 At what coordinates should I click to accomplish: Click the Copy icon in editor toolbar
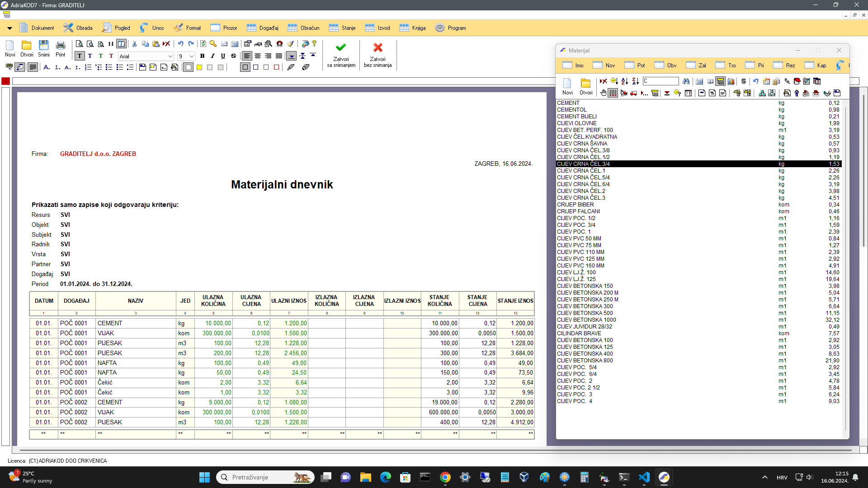(x=146, y=44)
